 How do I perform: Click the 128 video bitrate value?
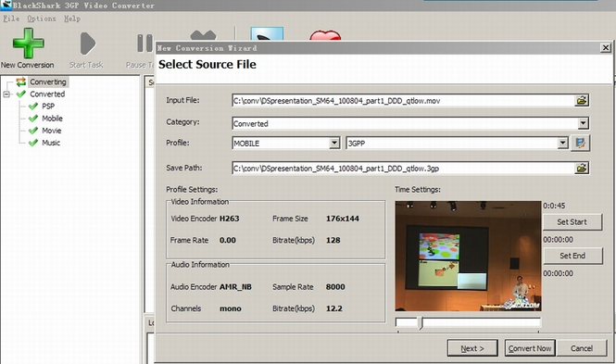[333, 240]
